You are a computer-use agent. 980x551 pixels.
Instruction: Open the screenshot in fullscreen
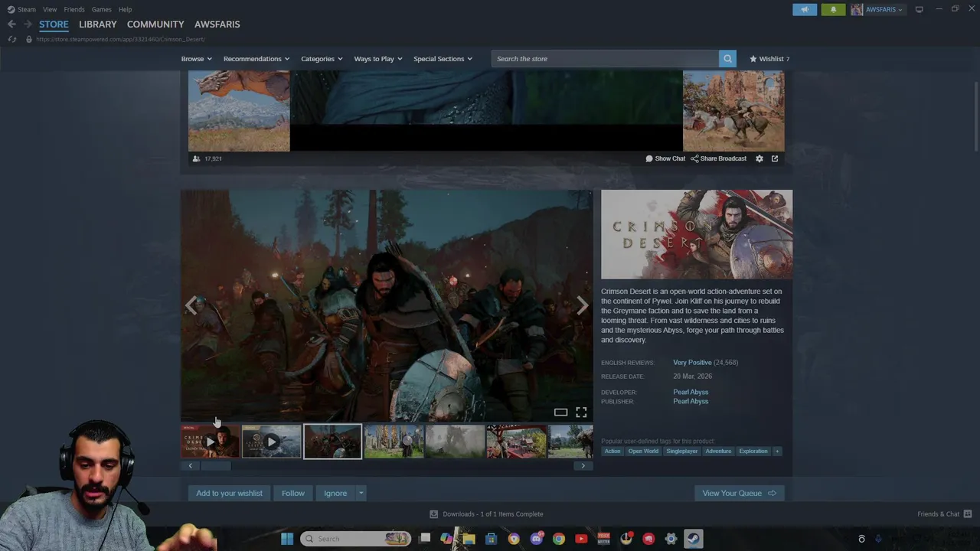click(x=581, y=412)
